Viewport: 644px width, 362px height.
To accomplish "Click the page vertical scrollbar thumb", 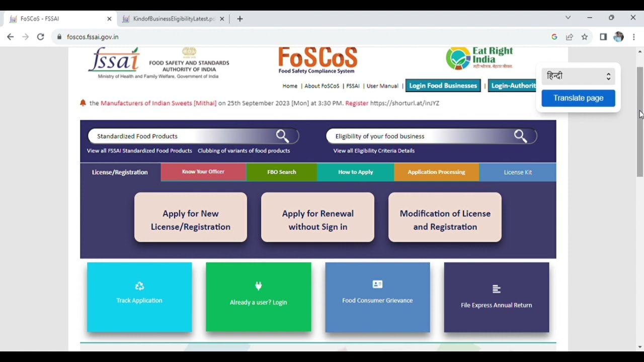I will point(640,121).
